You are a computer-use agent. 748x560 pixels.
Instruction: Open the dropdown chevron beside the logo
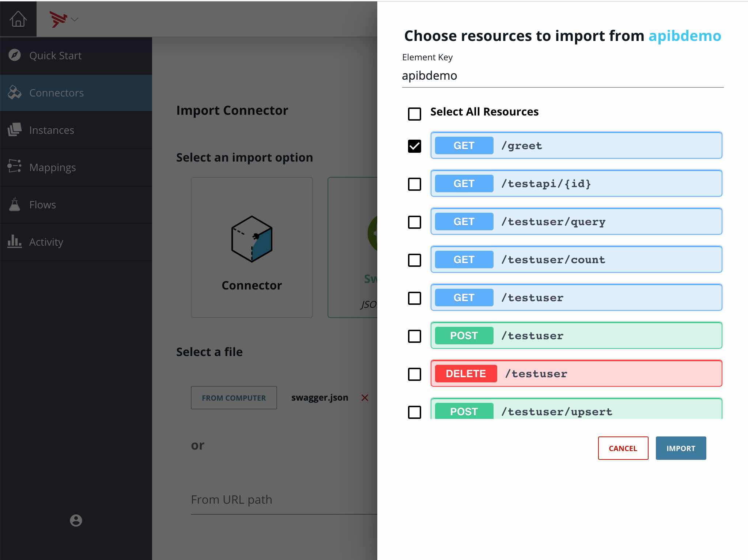75,19
